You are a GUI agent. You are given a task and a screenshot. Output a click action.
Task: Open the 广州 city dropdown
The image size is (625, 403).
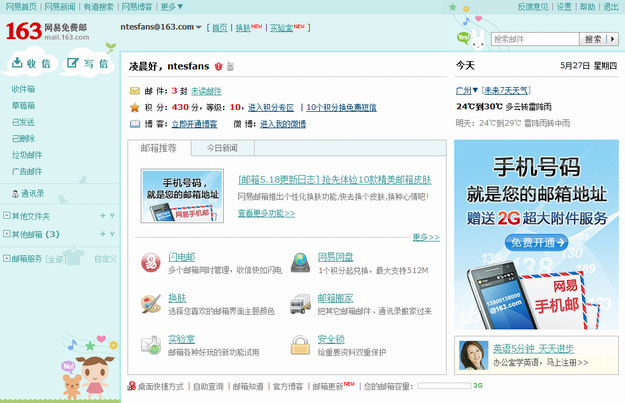(x=467, y=90)
